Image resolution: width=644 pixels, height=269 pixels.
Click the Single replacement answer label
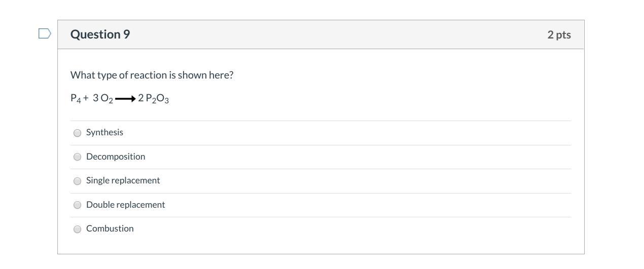tap(123, 180)
